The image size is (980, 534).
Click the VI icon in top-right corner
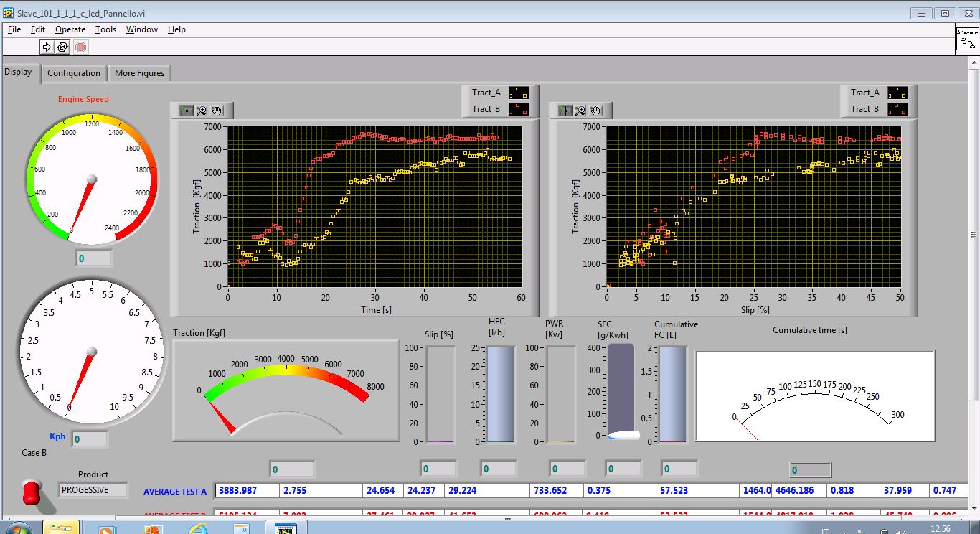pyautogui.click(x=966, y=39)
